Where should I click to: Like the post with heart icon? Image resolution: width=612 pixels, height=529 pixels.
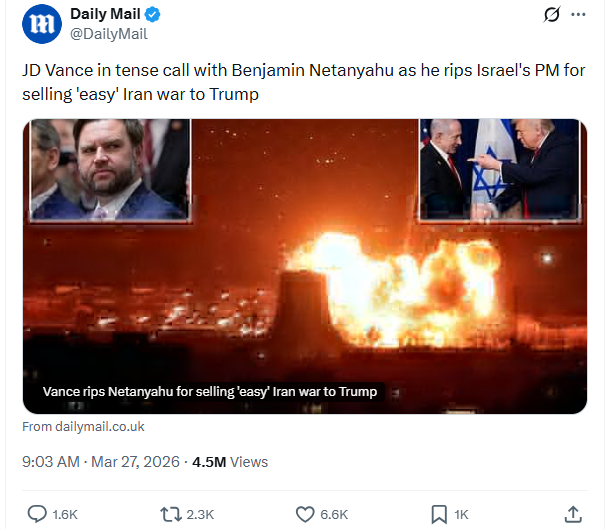[306, 514]
